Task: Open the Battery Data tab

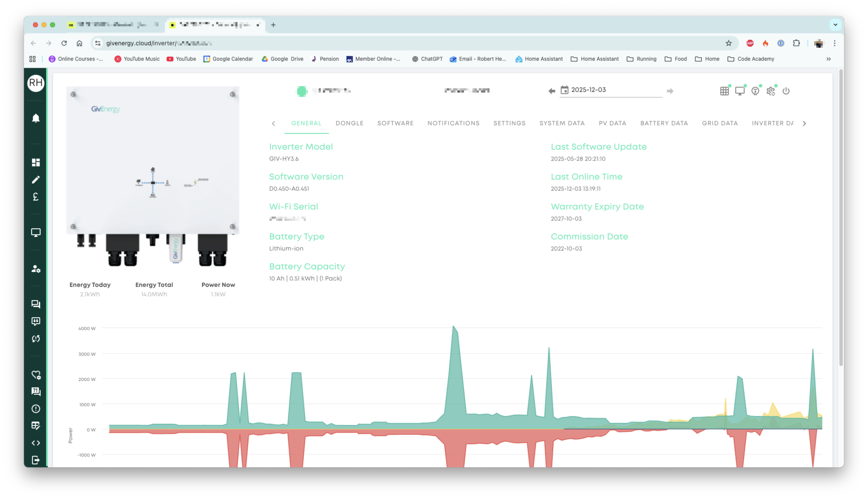Action: [664, 123]
